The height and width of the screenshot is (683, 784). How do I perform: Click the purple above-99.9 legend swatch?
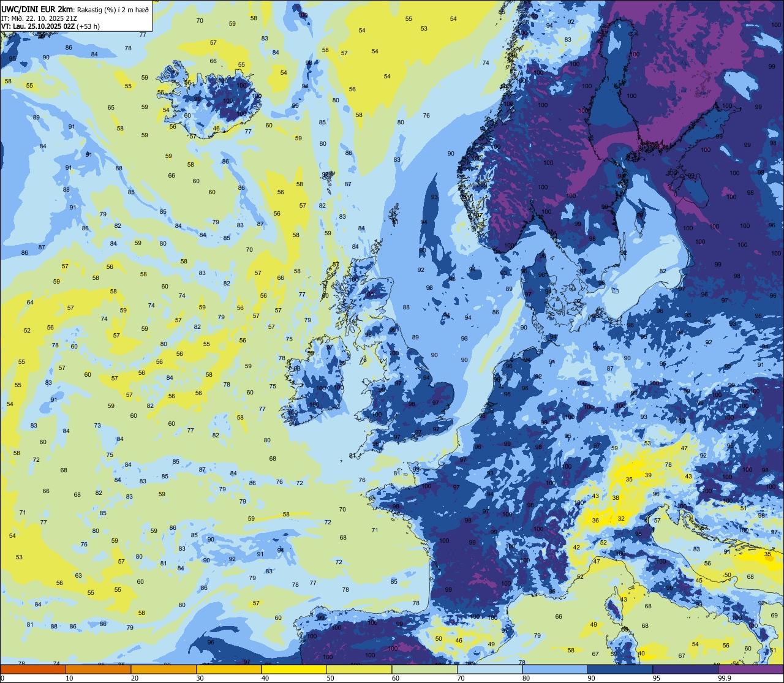750,669
